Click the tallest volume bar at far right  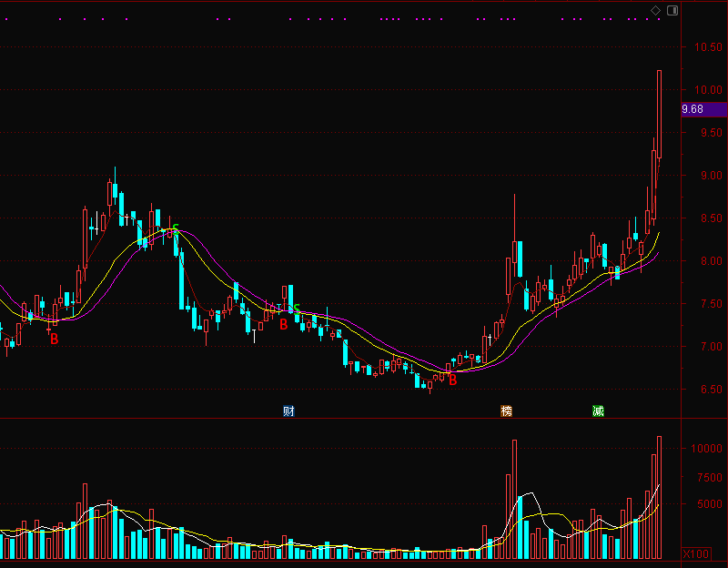[x=659, y=497]
